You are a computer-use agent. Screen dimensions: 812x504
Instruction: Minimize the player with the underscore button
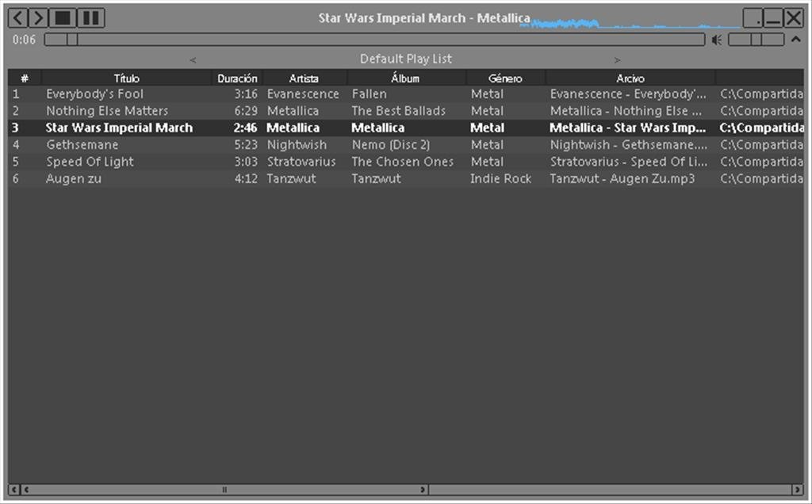(772, 18)
